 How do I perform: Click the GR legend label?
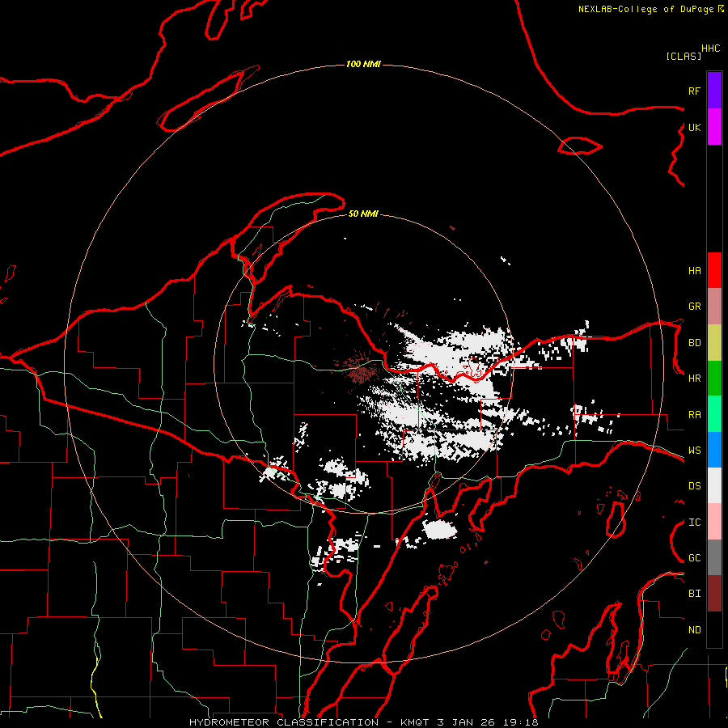click(694, 307)
